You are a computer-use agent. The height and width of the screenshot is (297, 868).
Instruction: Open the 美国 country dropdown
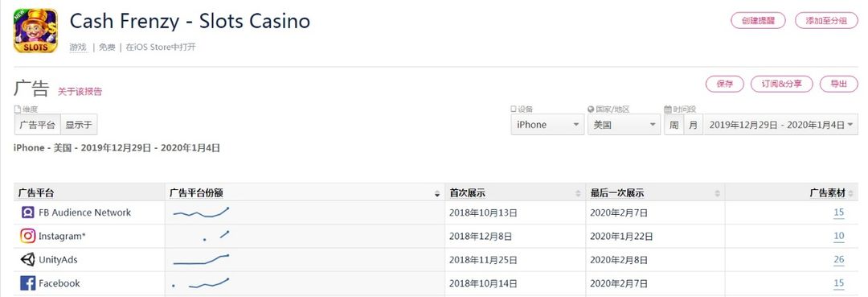coord(624,125)
